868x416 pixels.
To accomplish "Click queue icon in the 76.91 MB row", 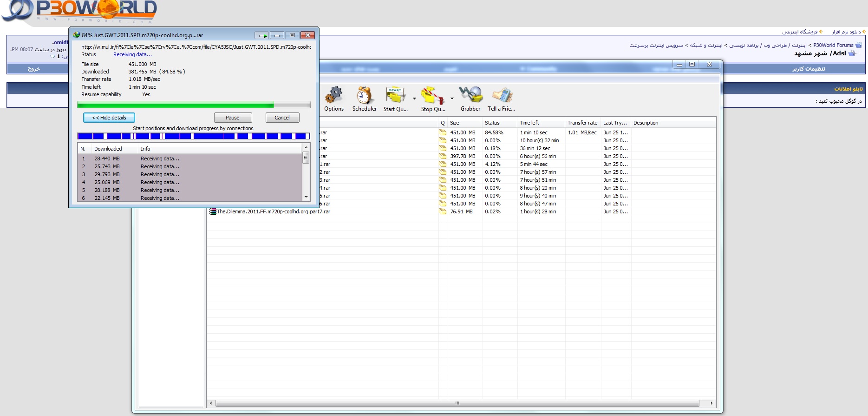I will point(443,211).
